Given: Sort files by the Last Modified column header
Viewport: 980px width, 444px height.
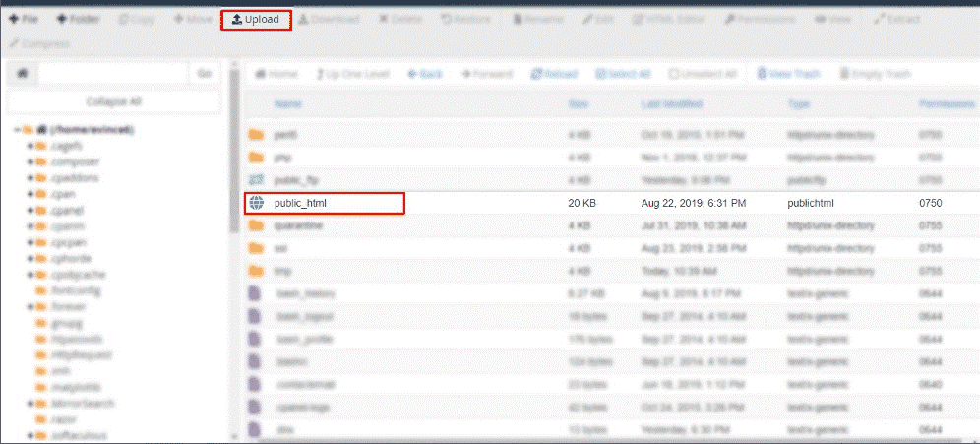Looking at the screenshot, I should point(672,103).
